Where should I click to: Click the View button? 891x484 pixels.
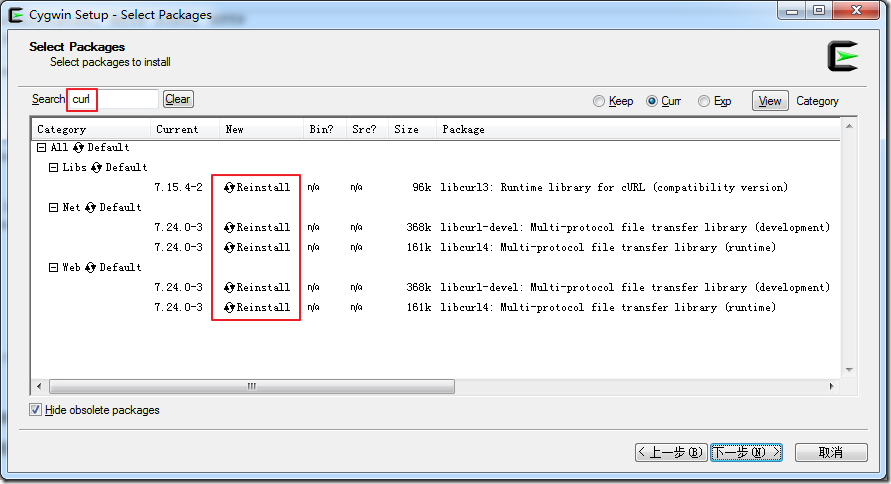point(770,101)
